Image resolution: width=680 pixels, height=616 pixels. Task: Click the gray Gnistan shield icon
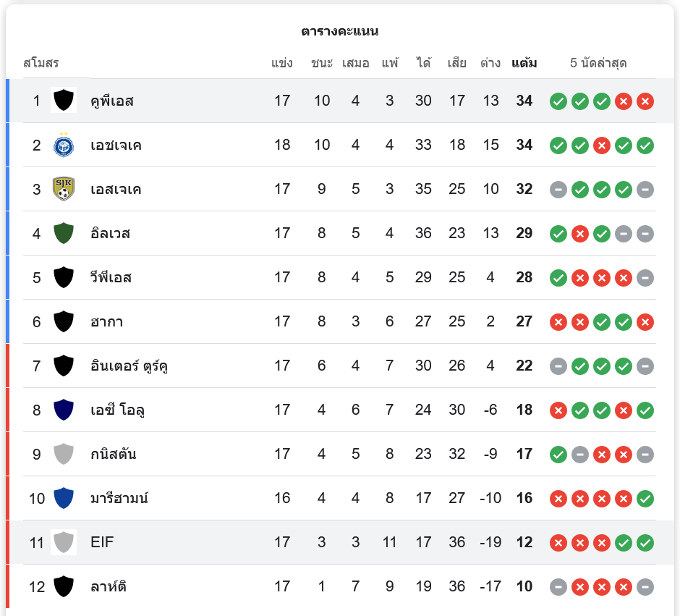coord(64,454)
